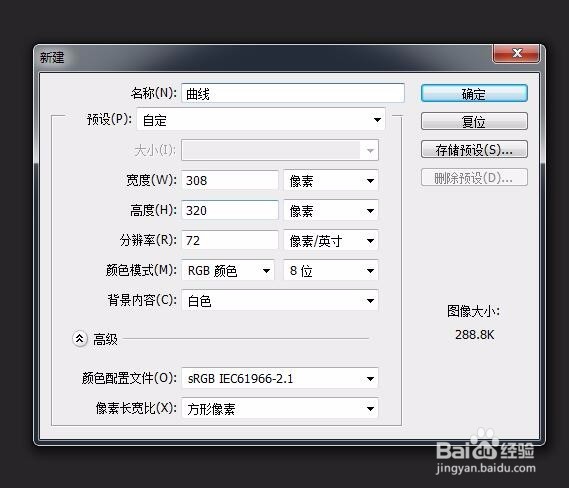This screenshot has width=569, height=488.
Task: Open the 预设 dropdown list
Action: (261, 120)
